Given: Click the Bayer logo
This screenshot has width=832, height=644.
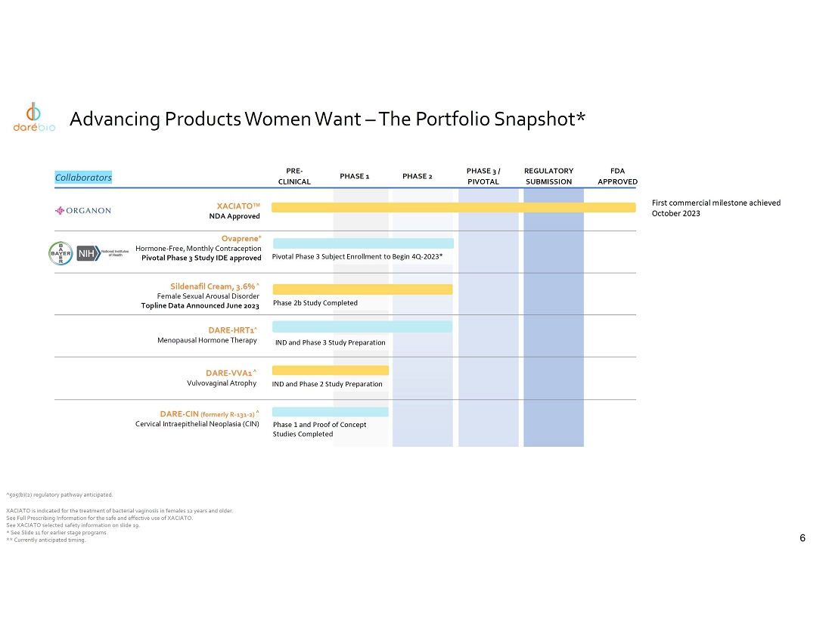Looking at the screenshot, I should point(61,254).
